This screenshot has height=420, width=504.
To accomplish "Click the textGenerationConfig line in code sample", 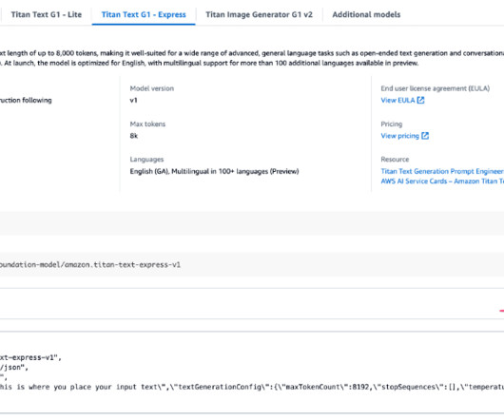I will pos(252,387).
